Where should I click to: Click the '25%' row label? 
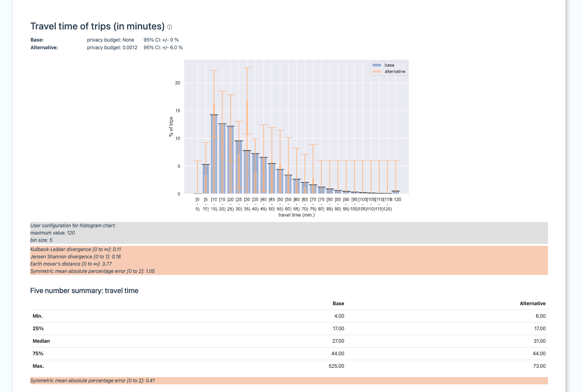[38, 329]
